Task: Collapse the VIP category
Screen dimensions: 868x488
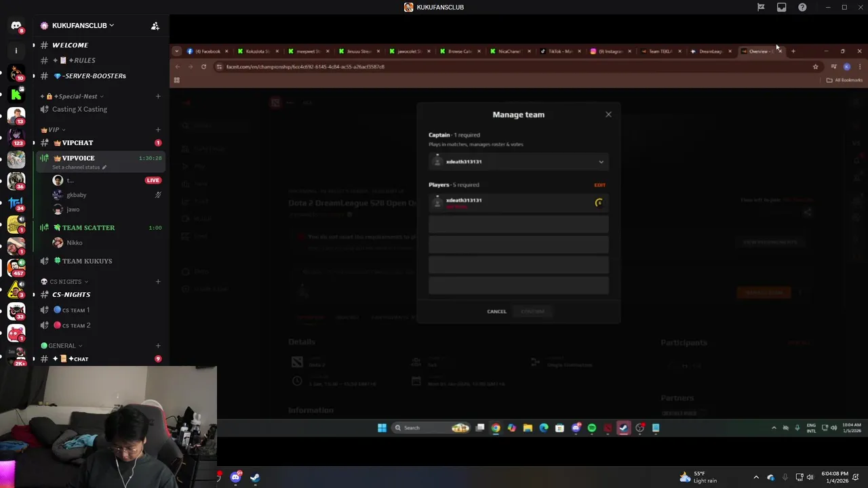Action: pos(53,129)
